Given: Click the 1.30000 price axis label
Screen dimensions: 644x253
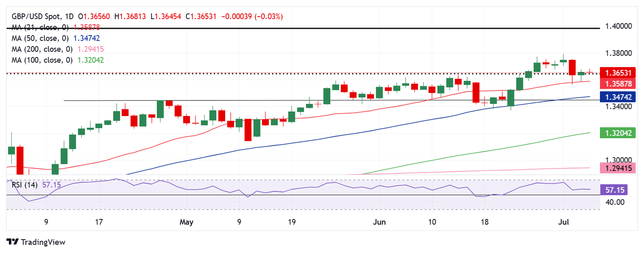Looking at the screenshot, I should (619, 160).
